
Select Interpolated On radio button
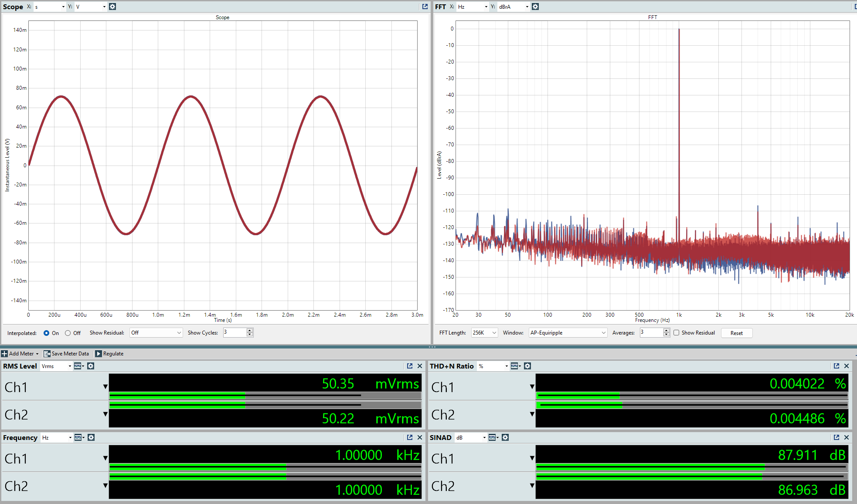coord(46,333)
